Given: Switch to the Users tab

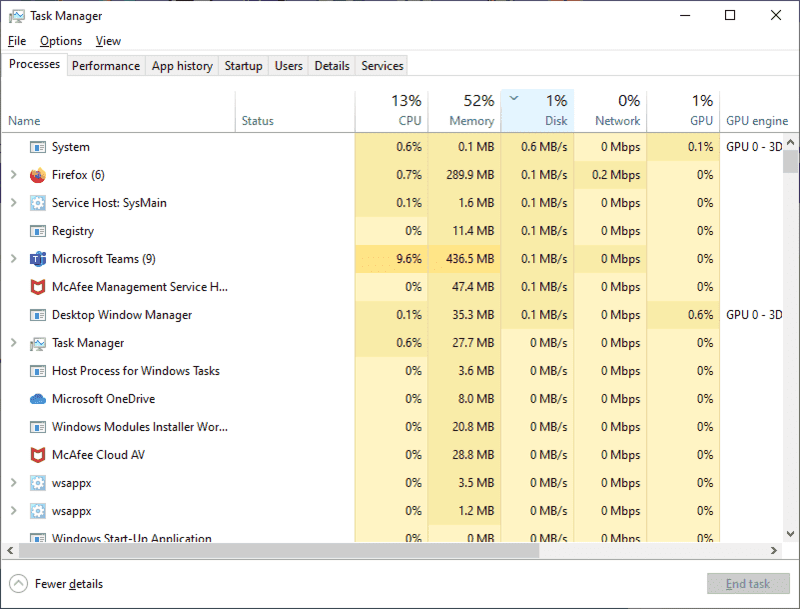Looking at the screenshot, I should (x=288, y=66).
